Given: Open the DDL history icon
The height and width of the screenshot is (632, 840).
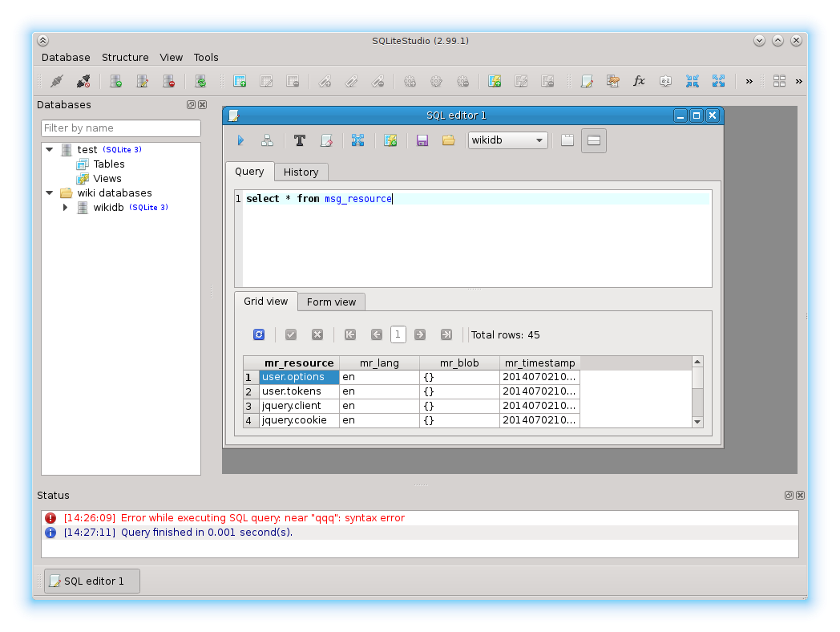Looking at the screenshot, I should [x=613, y=81].
